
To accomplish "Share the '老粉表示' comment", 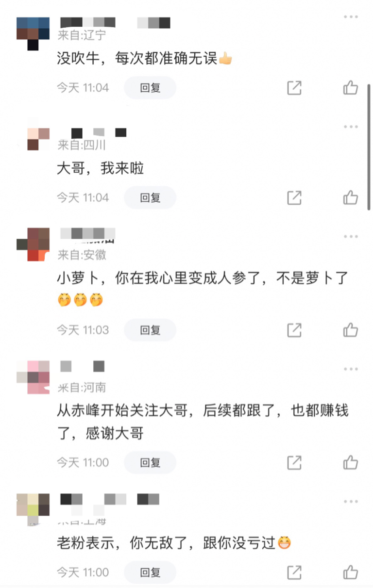I will 294,572.
